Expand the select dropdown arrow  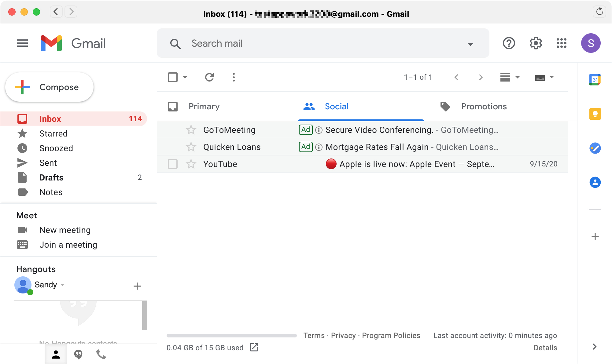click(185, 77)
